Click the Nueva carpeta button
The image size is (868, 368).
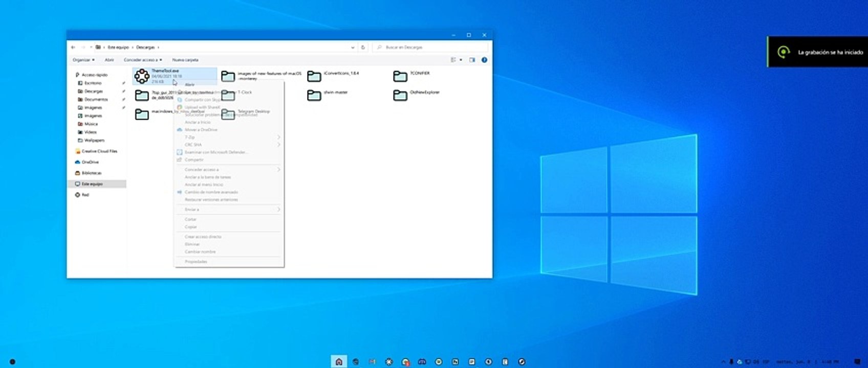(x=185, y=60)
